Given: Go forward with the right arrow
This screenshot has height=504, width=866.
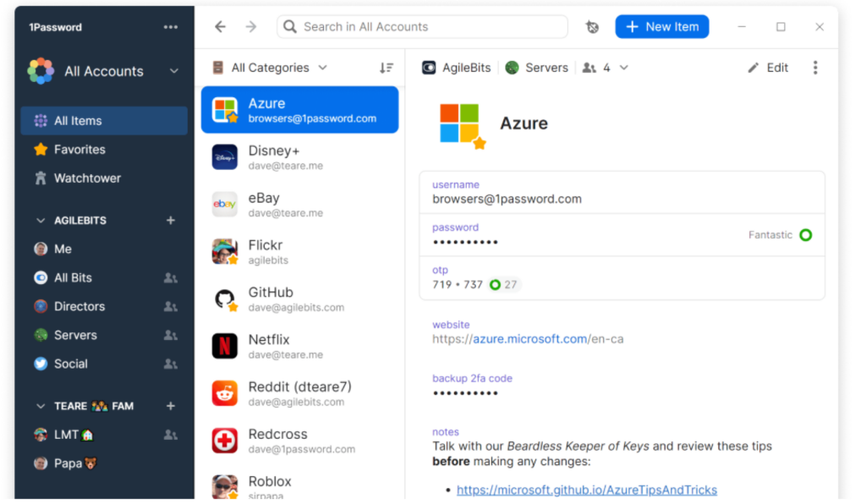Looking at the screenshot, I should pos(251,26).
